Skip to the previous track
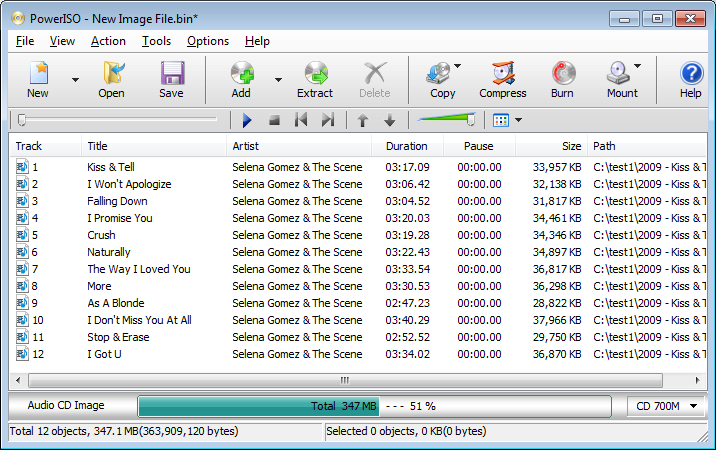The width and height of the screenshot is (716, 450). coord(301,121)
